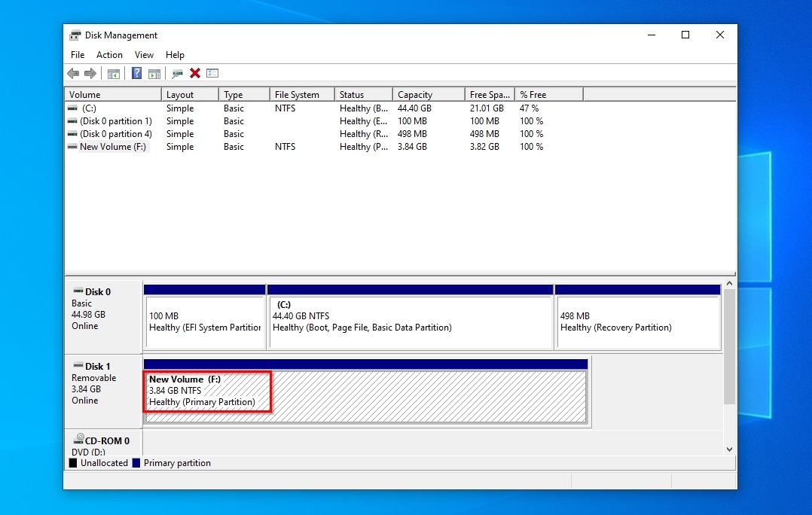Click the Disk 0 Basic disk label
Image resolution: width=812 pixels, height=515 pixels.
point(103,317)
